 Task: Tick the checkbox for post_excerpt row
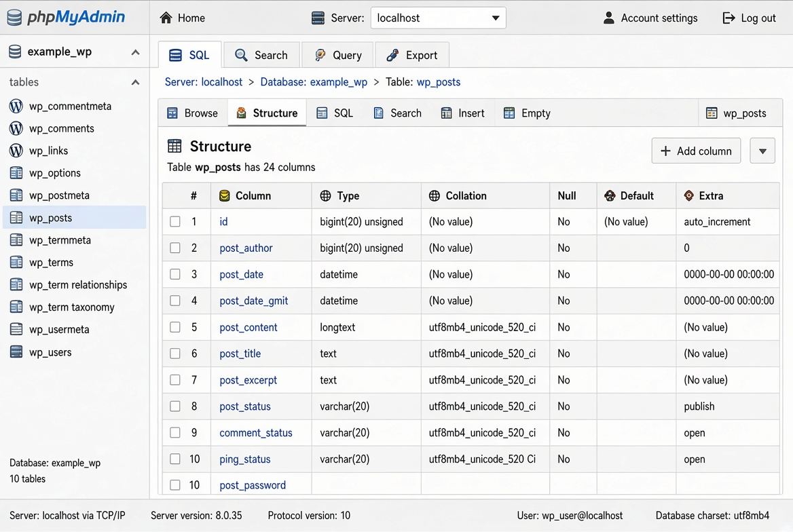click(x=175, y=380)
